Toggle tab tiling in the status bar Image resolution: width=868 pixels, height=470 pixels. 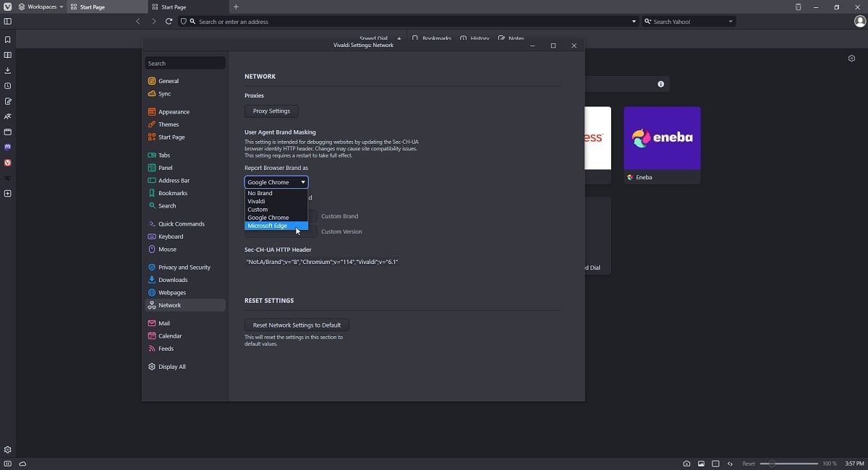point(715,463)
